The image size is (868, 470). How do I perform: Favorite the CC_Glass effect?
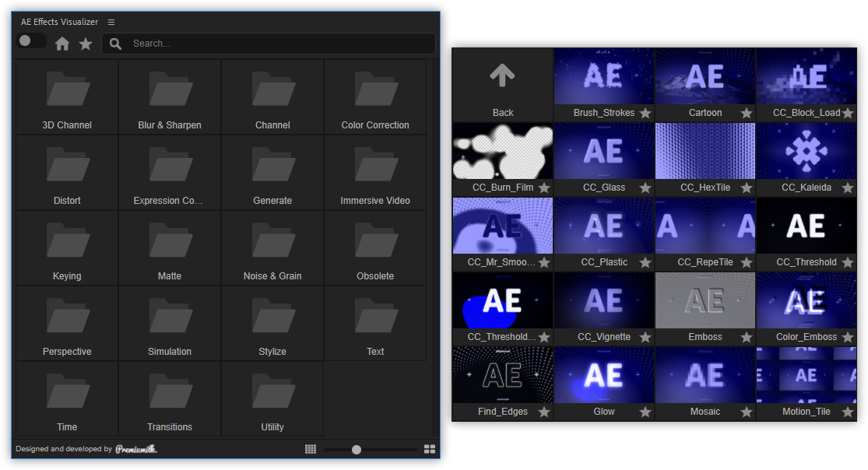click(x=645, y=188)
